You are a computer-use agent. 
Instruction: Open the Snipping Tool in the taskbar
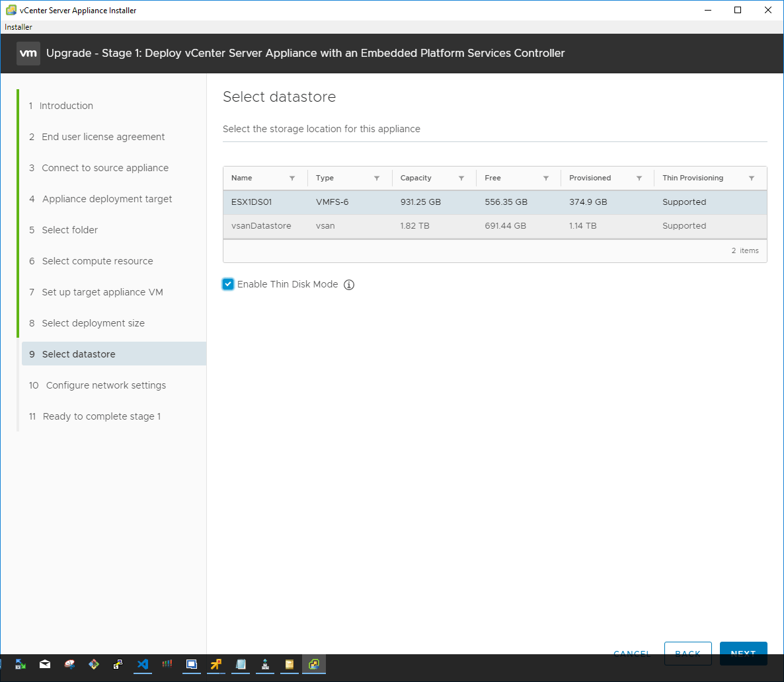coord(69,664)
